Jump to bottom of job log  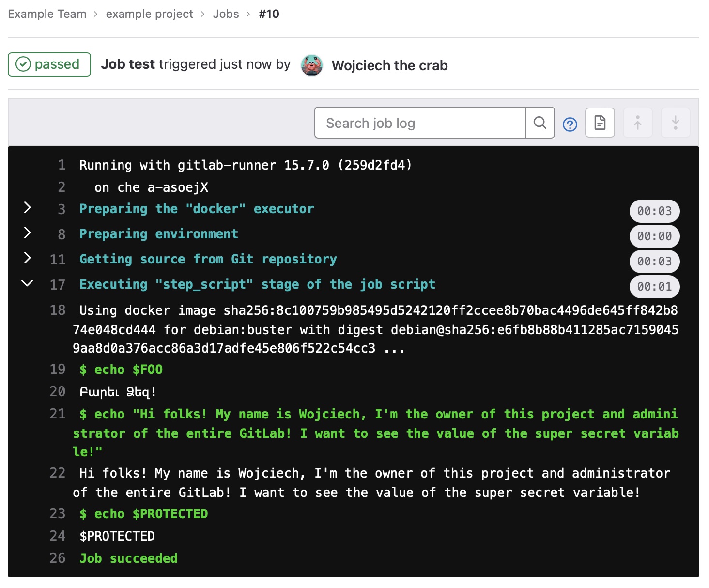(676, 123)
